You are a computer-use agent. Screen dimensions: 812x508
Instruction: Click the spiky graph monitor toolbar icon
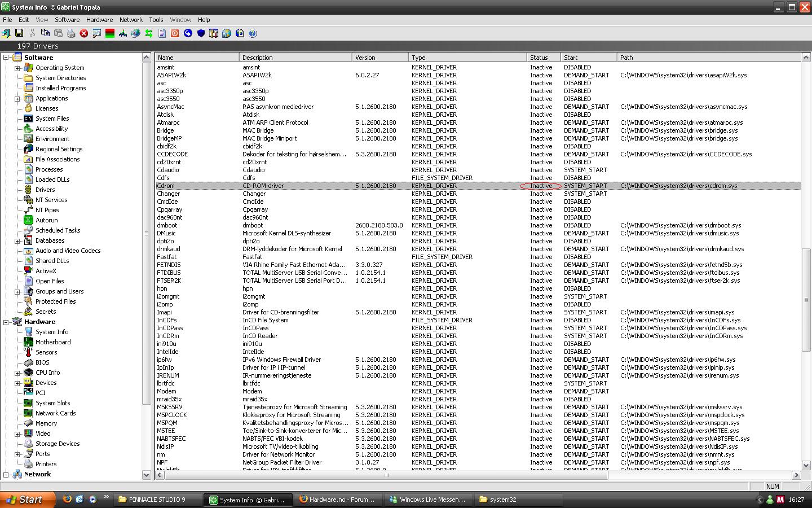pyautogui.click(x=123, y=33)
